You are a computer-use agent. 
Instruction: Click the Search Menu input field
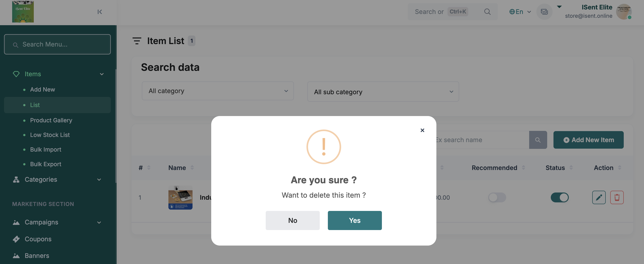pos(57,44)
